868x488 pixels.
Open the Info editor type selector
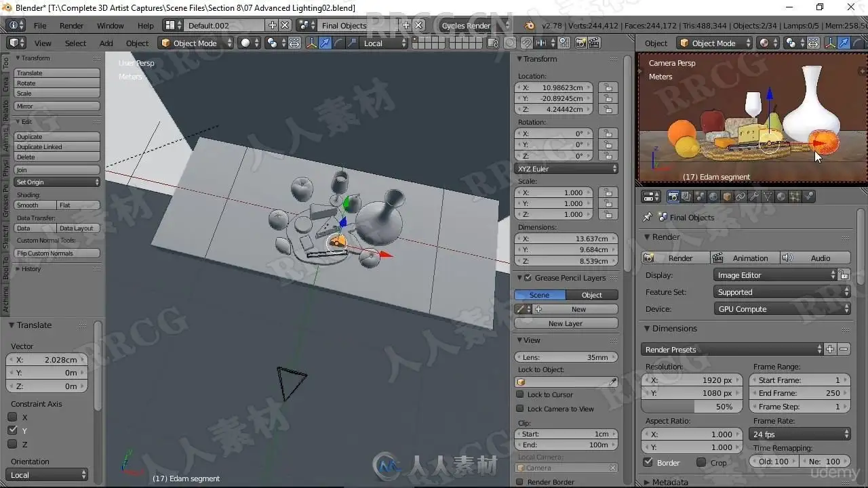tap(15, 25)
